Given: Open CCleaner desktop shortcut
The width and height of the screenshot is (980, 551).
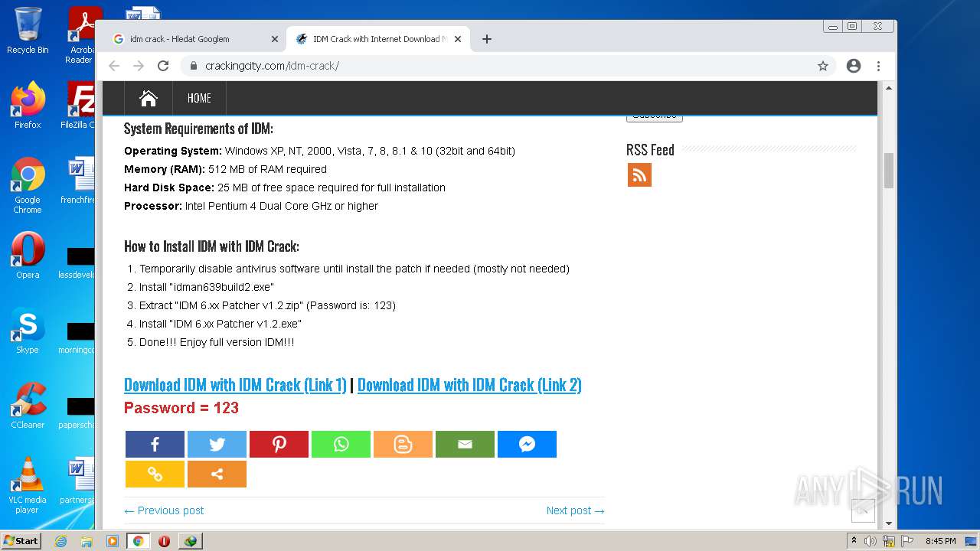Looking at the screenshot, I should pyautogui.click(x=28, y=406).
